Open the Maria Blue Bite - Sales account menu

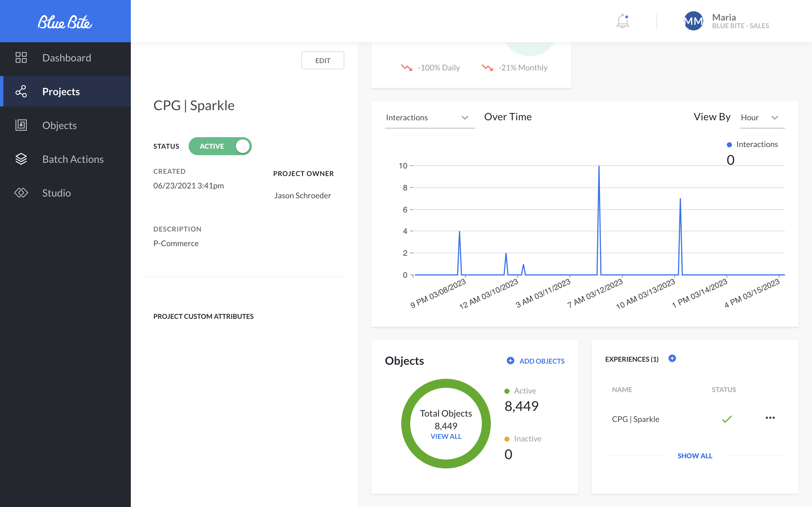coord(740,21)
